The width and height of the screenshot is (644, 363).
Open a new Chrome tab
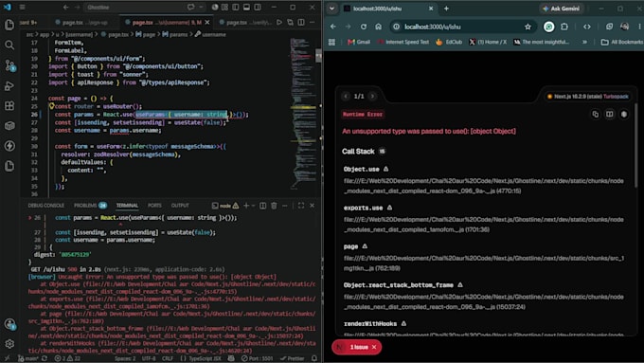[446, 9]
